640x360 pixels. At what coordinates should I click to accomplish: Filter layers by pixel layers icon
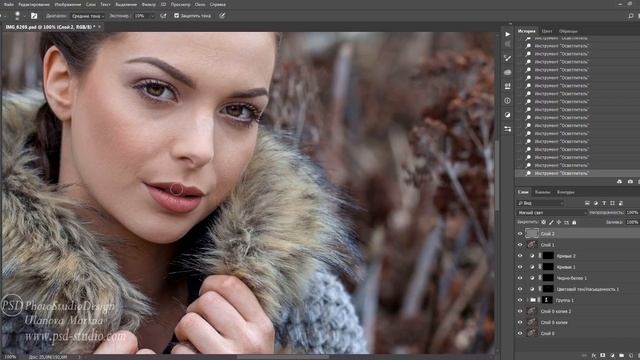587,203
